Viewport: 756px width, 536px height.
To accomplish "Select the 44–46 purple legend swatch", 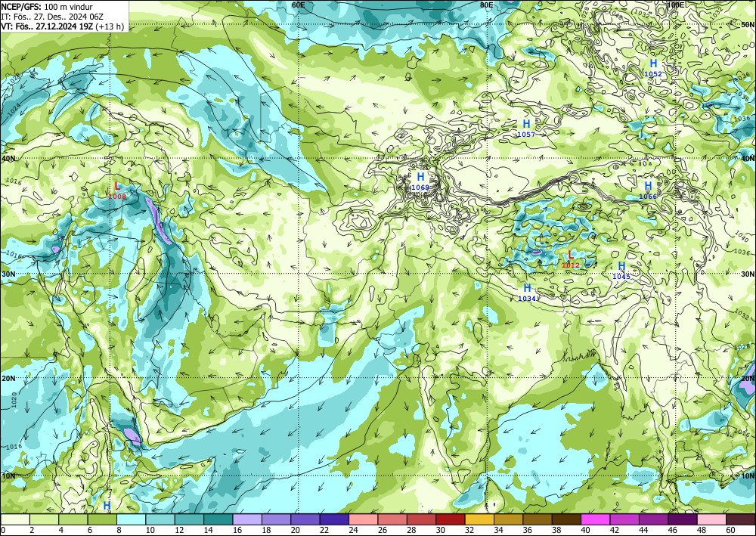I will click(x=653, y=519).
